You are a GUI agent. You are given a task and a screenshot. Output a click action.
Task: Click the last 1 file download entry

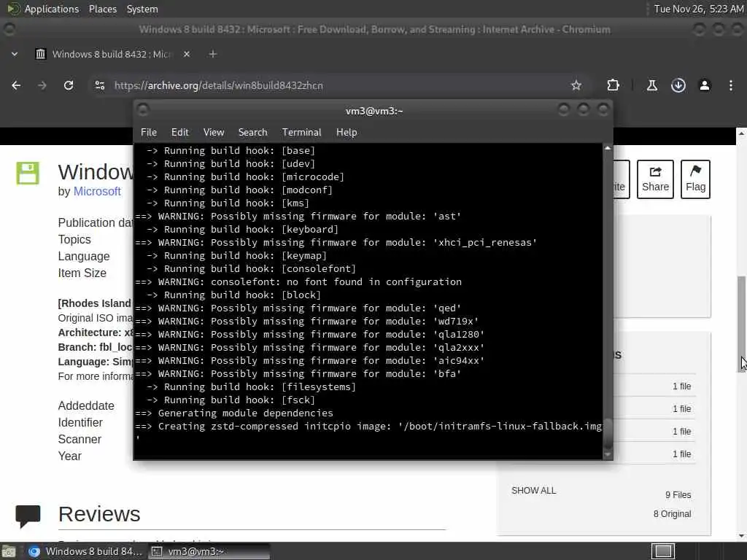point(682,454)
